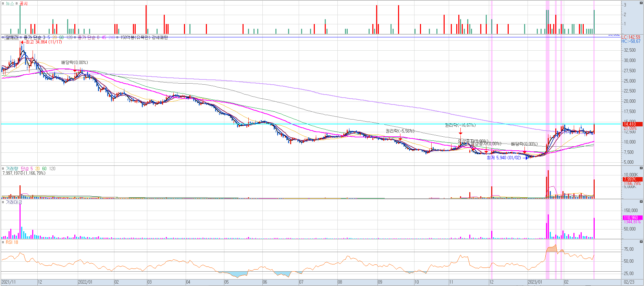Click the 2022/01 date label on the time axis
Viewport: 644px width, 286px height.
coord(85,282)
